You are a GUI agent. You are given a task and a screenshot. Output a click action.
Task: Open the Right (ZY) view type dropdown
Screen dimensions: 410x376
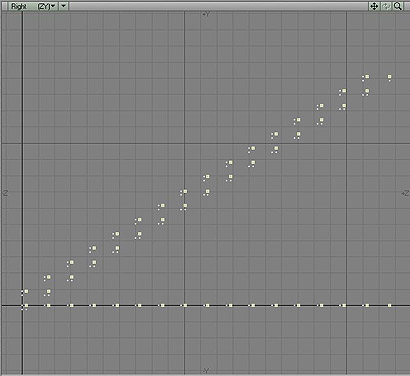[33, 6]
